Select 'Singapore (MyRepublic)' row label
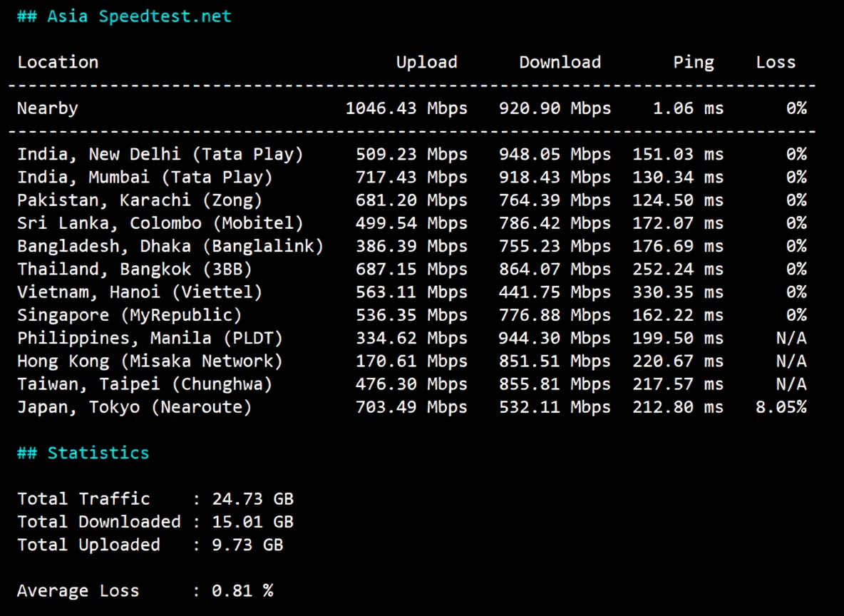Image resolution: width=844 pixels, height=616 pixels. pos(130,315)
